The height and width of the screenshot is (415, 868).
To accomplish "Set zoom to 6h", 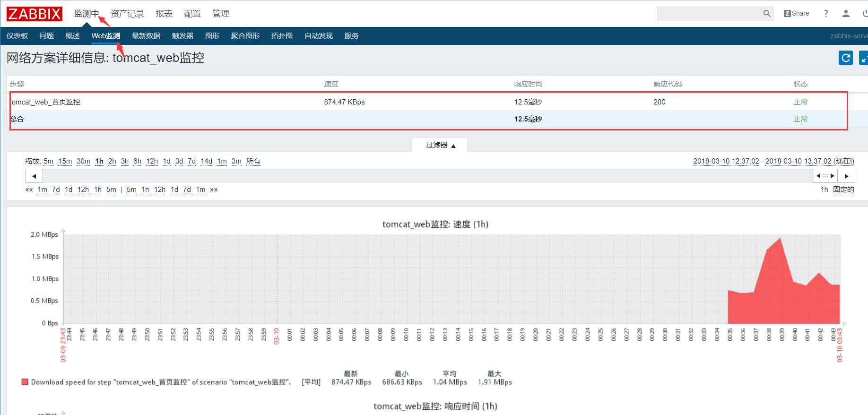I will (138, 161).
